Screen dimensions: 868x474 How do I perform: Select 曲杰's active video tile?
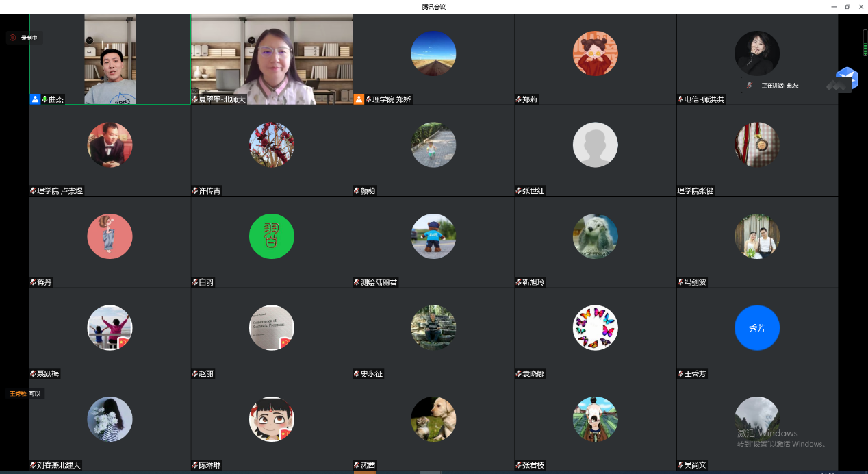coord(110,59)
